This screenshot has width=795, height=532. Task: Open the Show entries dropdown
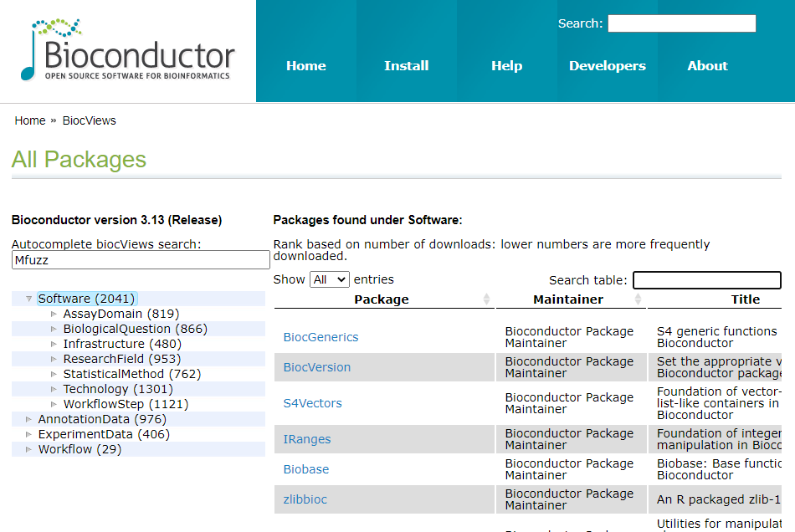(x=330, y=279)
